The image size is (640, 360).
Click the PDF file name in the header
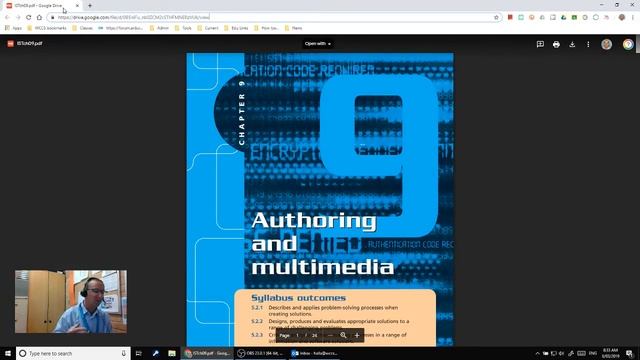tap(29, 43)
